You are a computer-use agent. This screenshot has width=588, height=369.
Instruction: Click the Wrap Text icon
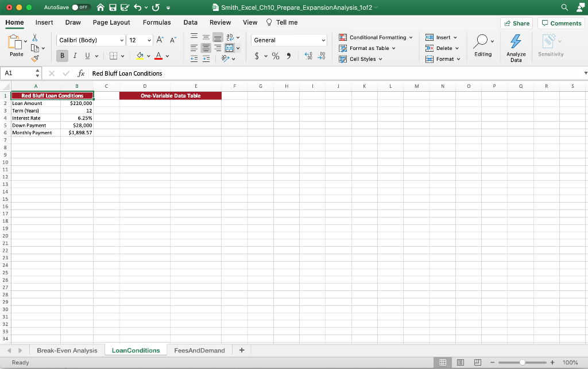pos(230,37)
